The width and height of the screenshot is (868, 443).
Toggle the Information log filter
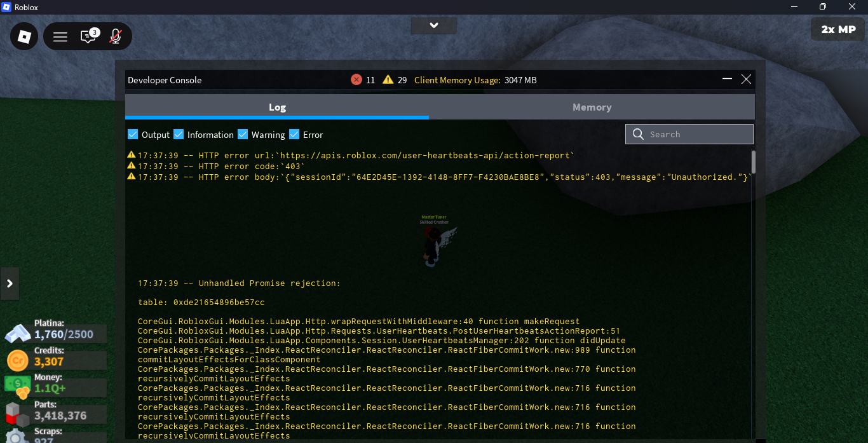coord(179,134)
